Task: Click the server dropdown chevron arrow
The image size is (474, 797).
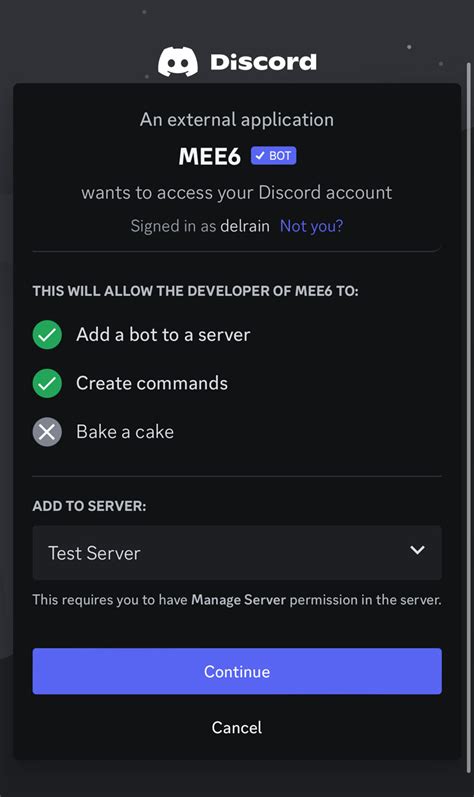Action: click(x=417, y=550)
